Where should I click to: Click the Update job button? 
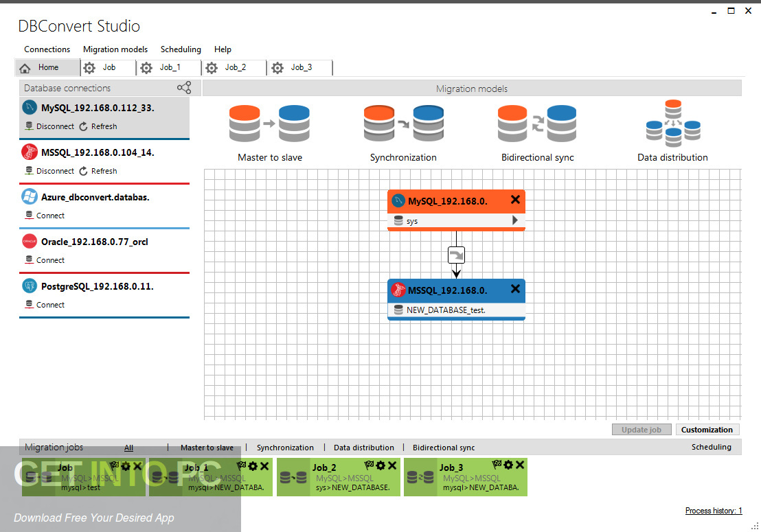click(x=641, y=430)
